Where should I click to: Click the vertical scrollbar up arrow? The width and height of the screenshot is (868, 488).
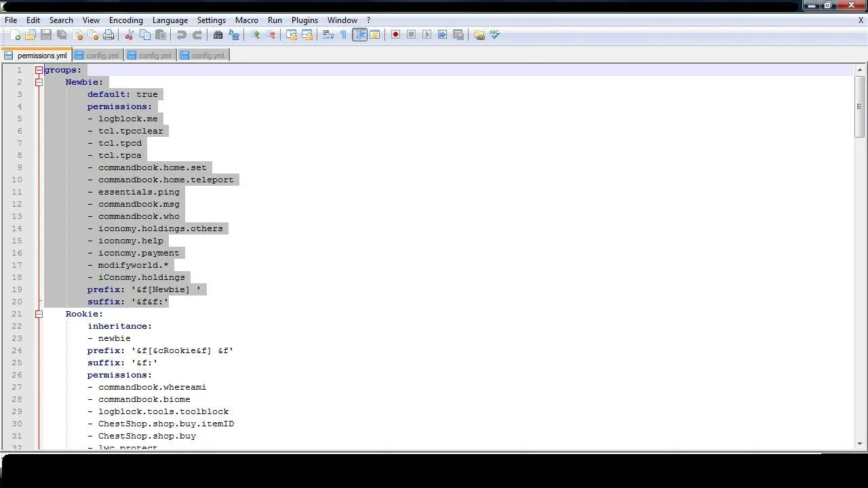860,69
